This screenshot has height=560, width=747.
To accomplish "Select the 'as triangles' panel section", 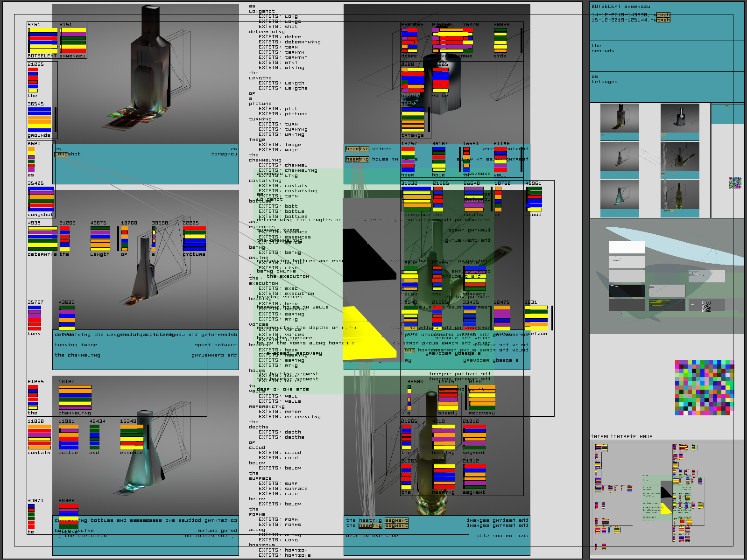I will click(x=666, y=86).
